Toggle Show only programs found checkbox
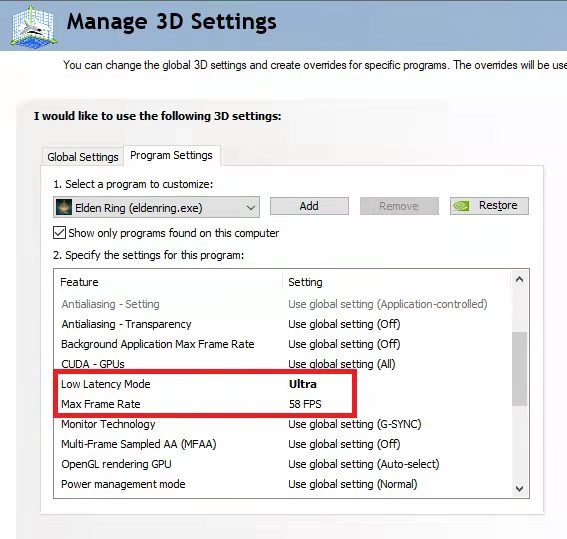The image size is (567, 539). (x=59, y=233)
